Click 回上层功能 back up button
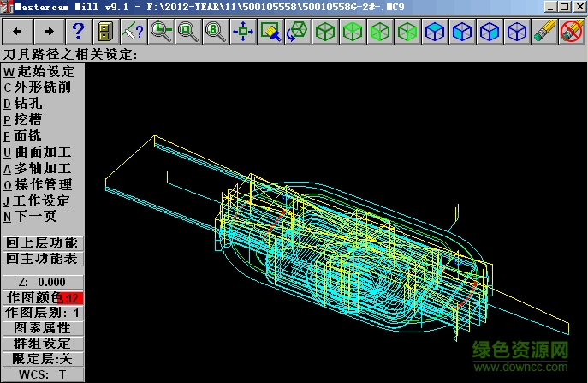Screen dimensions: 588x383 pos(43,242)
